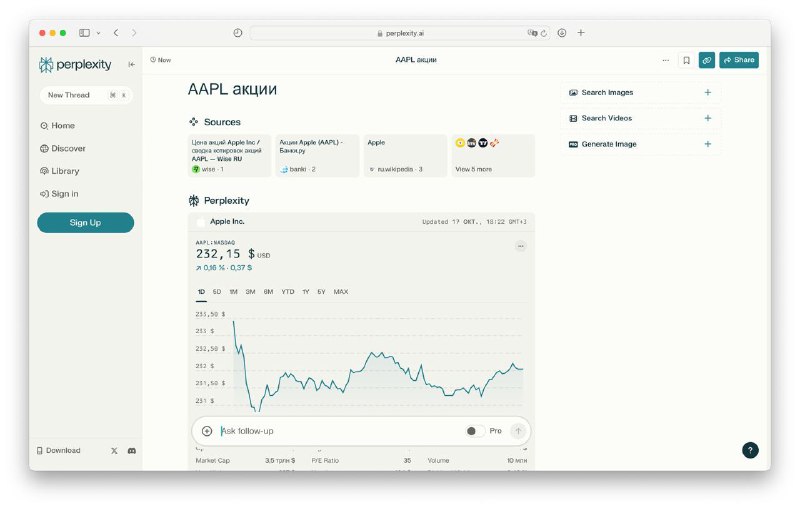The width and height of the screenshot is (800, 509).
Task: Expand Search Videos with the plus
Action: (708, 118)
